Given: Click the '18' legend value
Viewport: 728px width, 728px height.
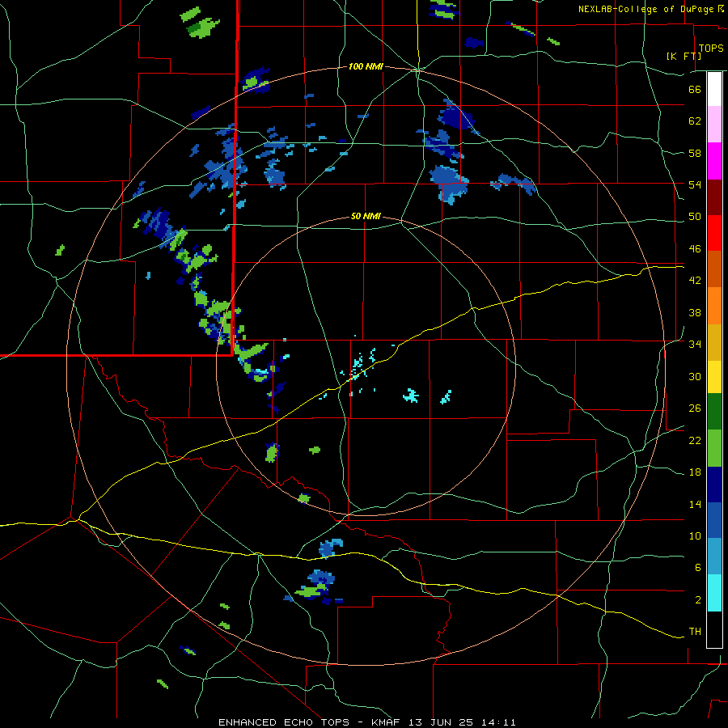Looking at the screenshot, I should [x=695, y=472].
